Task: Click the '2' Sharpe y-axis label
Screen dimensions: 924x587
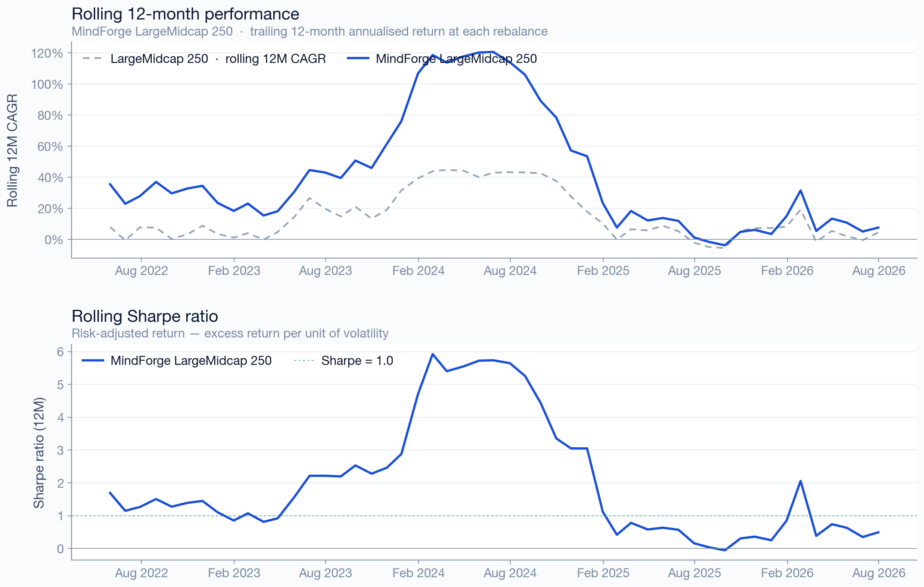Action: click(x=60, y=483)
